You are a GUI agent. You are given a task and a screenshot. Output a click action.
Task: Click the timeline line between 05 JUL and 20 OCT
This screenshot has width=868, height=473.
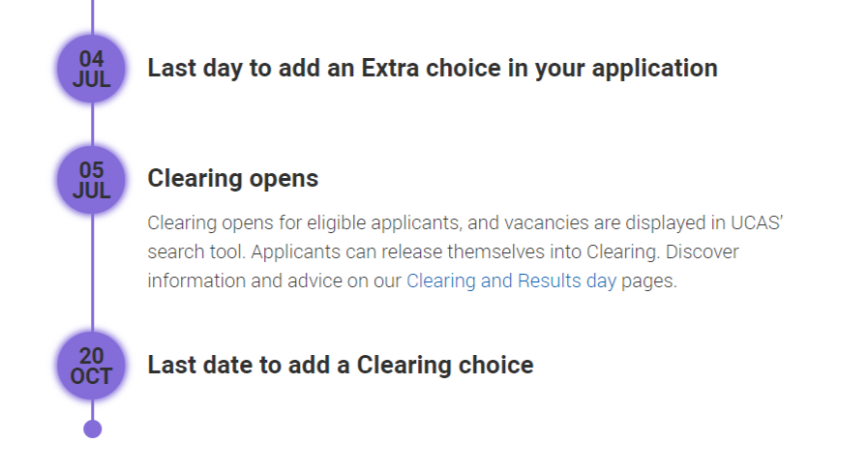(93, 273)
